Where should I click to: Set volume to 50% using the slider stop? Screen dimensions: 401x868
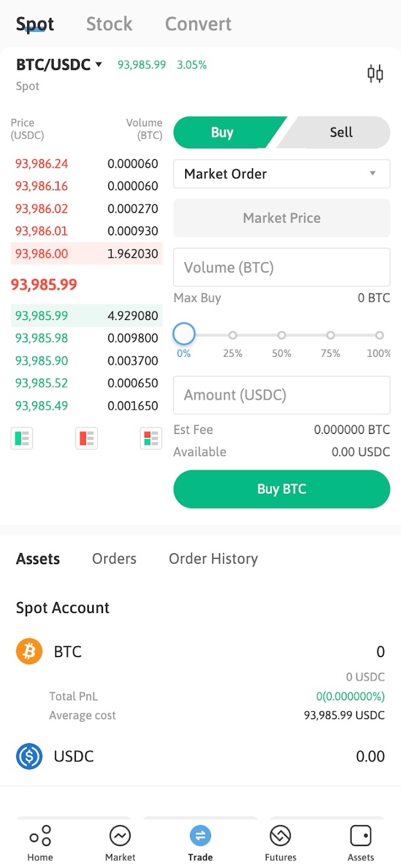282,334
